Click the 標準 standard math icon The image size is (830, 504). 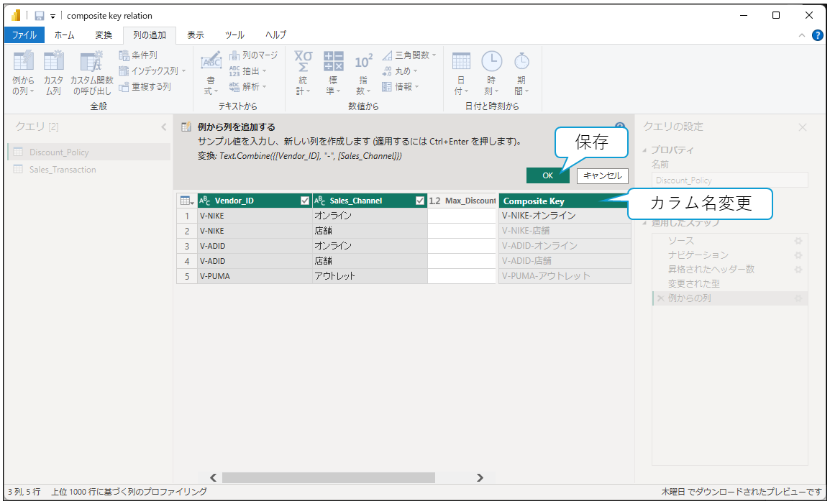click(333, 63)
